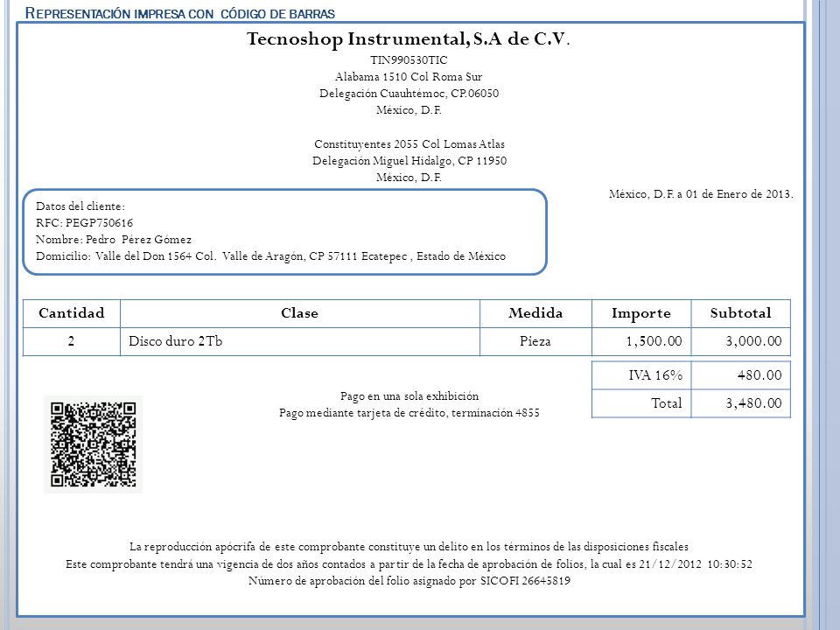Select the 480.00 IVA amount cell
This screenshot has width=840, height=630.
tap(741, 375)
